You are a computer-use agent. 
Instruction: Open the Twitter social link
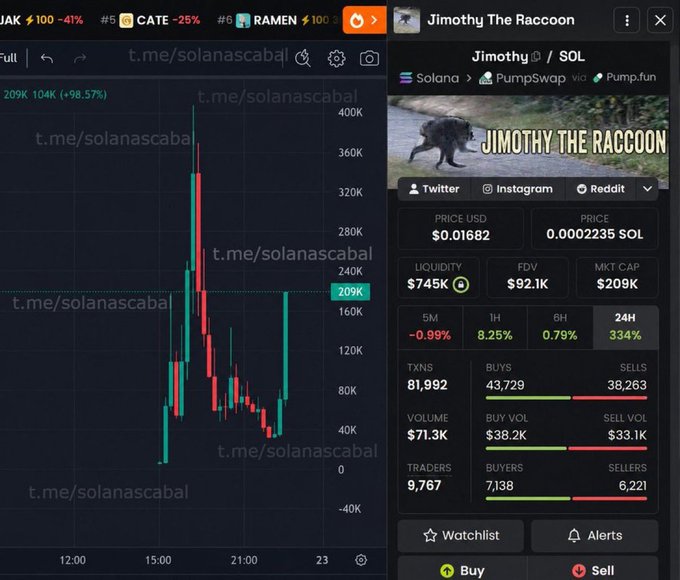click(x=434, y=189)
